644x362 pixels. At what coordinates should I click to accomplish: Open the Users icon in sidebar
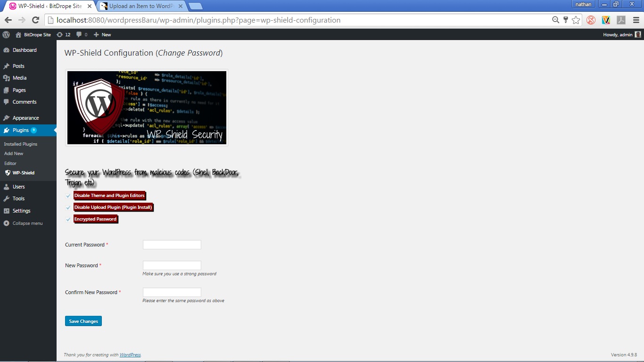point(7,187)
